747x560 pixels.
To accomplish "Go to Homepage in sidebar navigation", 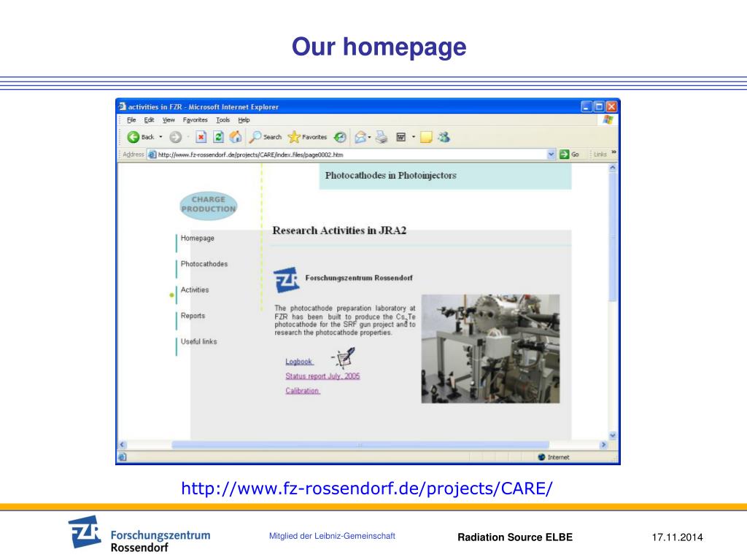I will [x=197, y=238].
